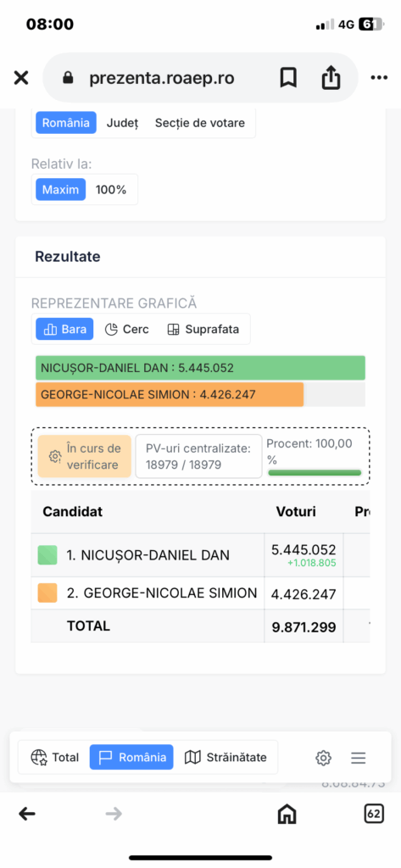
Task: Select the Total results tab
Action: pyautogui.click(x=55, y=757)
